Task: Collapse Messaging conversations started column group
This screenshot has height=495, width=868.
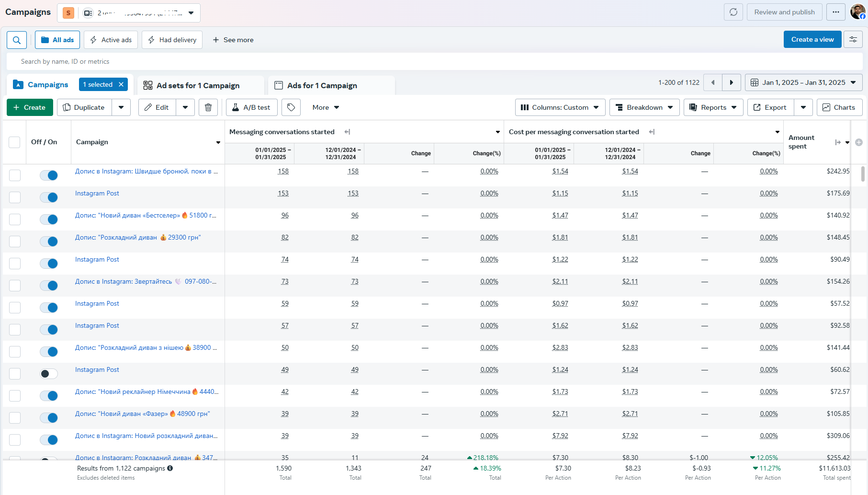Action: tap(347, 132)
